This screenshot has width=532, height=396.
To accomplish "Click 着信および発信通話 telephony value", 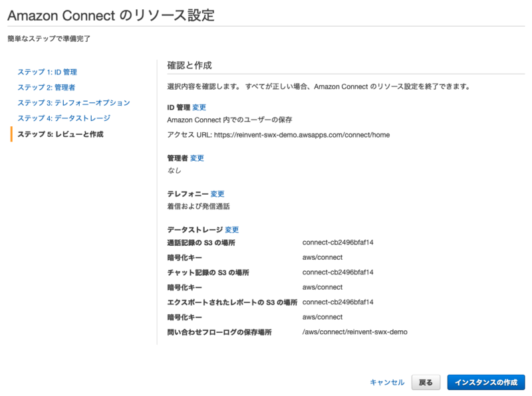I will pos(198,206).
